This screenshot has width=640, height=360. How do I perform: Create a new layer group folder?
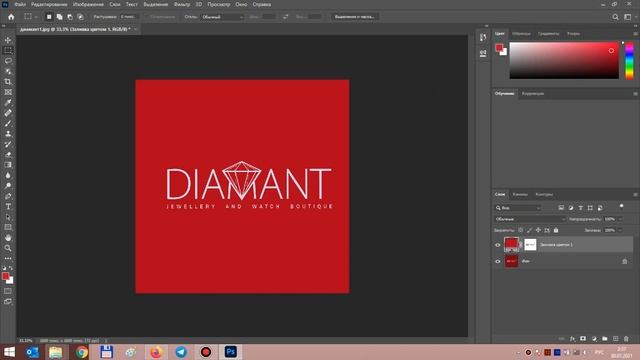pyautogui.click(x=604, y=339)
